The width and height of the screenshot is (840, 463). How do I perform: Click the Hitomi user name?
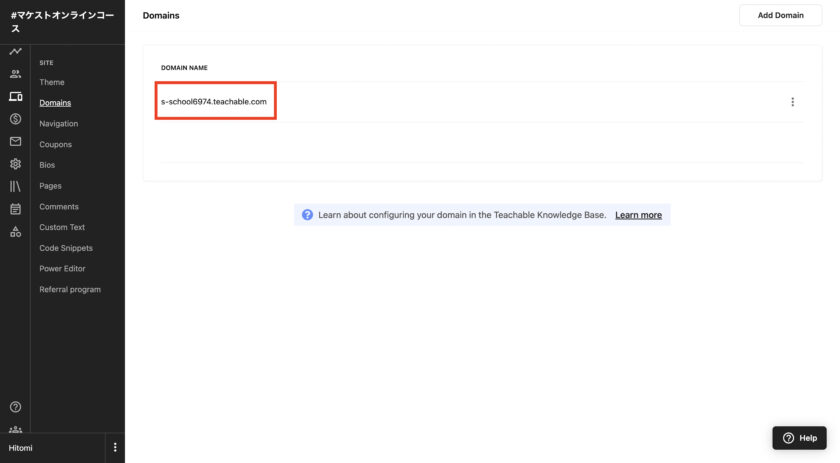pos(20,448)
